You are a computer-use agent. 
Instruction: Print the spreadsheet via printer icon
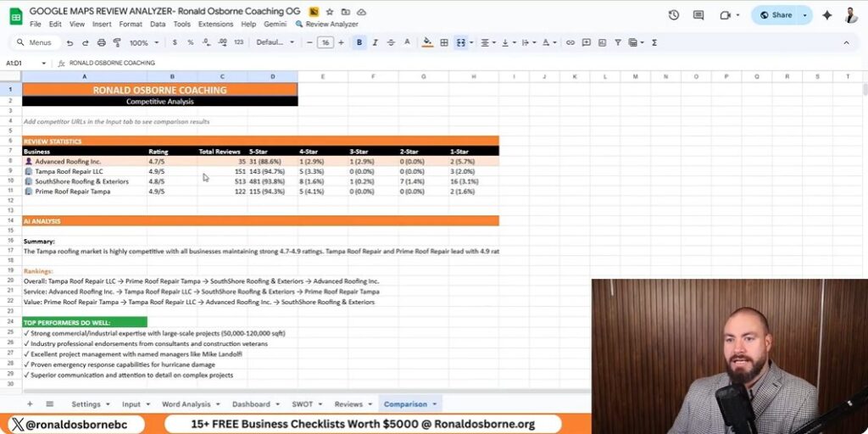click(102, 42)
